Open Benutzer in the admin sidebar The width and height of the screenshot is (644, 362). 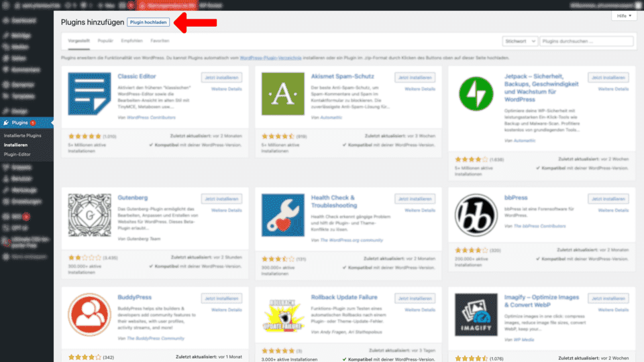point(21,178)
